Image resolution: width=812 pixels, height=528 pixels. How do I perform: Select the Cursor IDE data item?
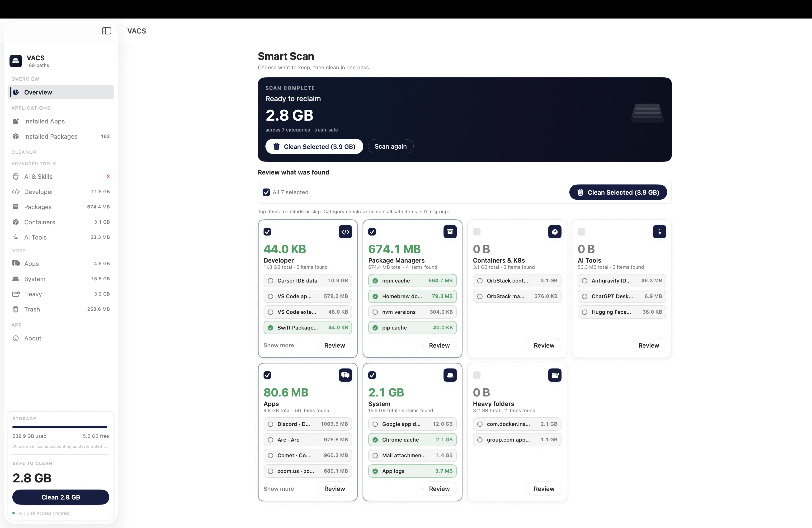[x=308, y=281]
